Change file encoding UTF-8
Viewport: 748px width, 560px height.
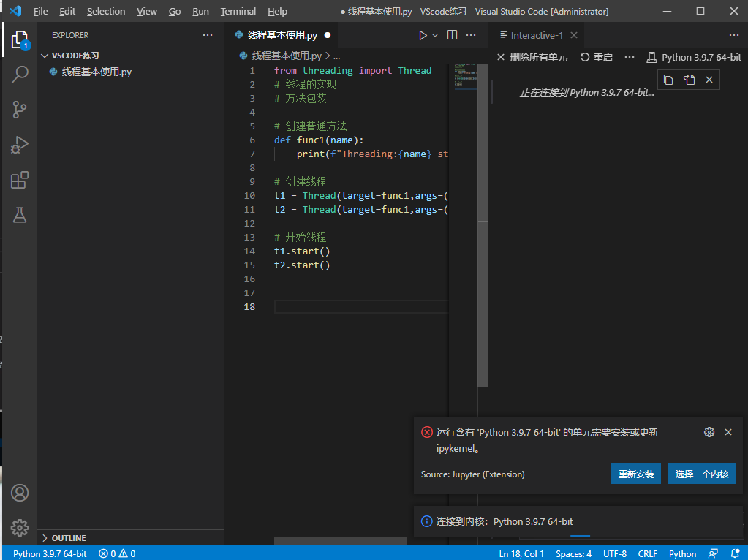coord(615,554)
